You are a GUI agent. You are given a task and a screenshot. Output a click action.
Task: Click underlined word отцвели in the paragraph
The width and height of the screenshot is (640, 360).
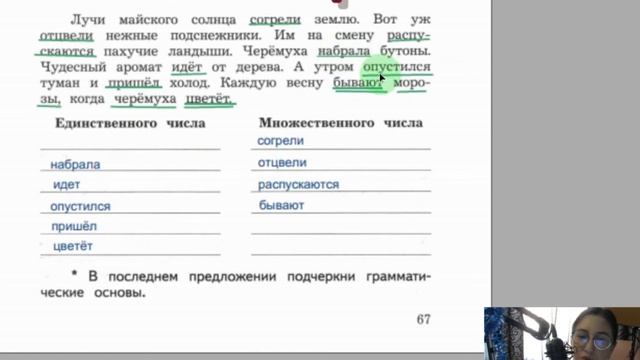click(x=67, y=36)
